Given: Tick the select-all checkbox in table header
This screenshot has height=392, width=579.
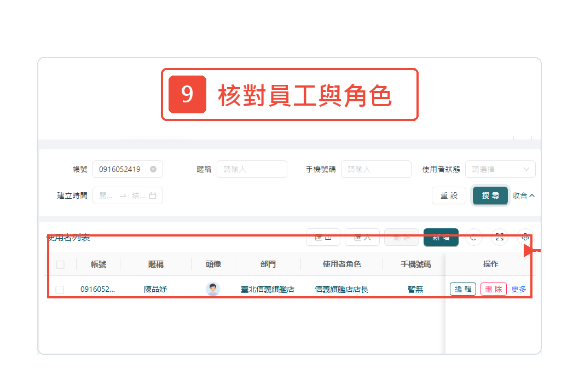Looking at the screenshot, I should pos(60,264).
